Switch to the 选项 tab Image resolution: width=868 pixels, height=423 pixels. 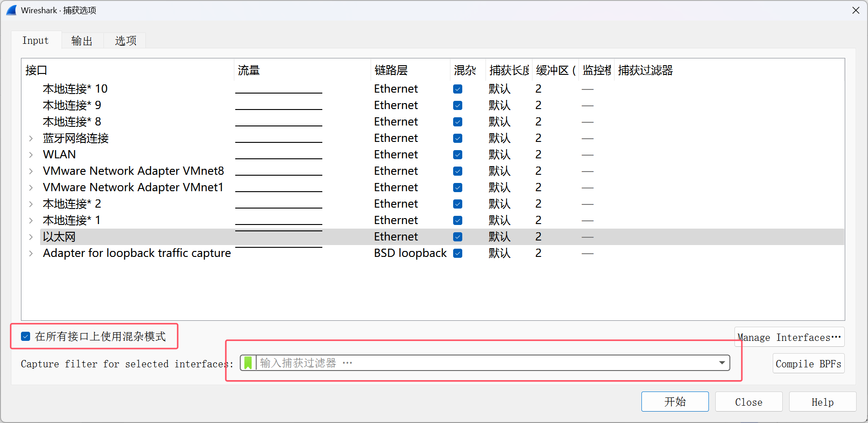tap(125, 41)
